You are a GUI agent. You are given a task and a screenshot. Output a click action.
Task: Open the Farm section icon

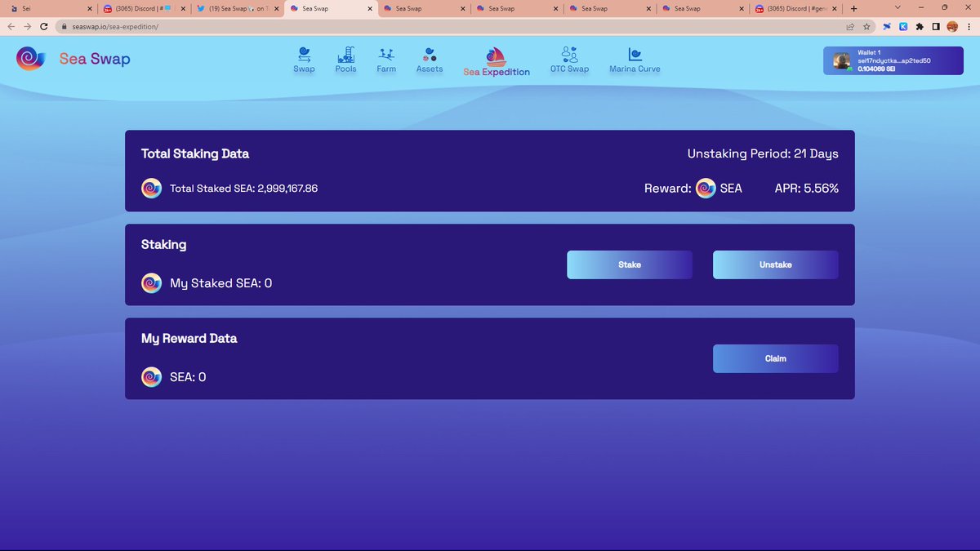click(386, 55)
